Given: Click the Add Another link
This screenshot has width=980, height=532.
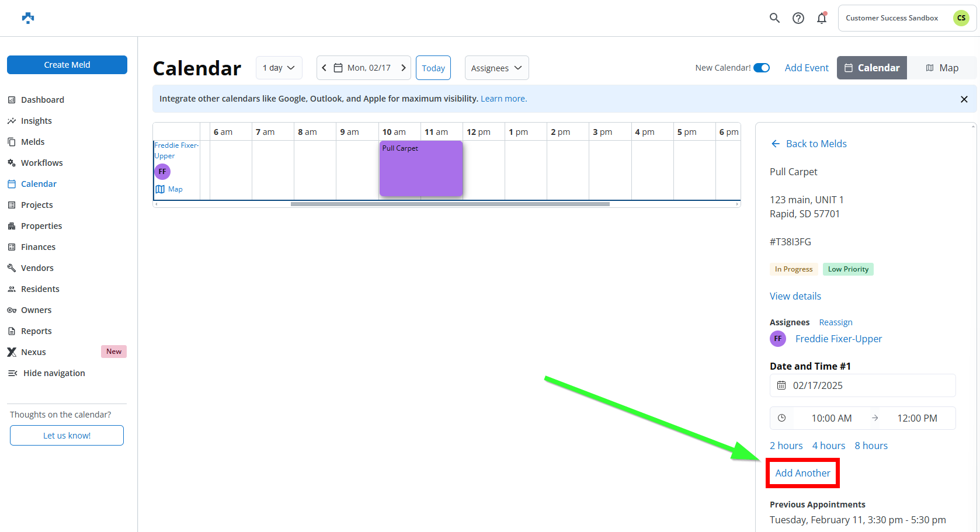Looking at the screenshot, I should pos(802,473).
